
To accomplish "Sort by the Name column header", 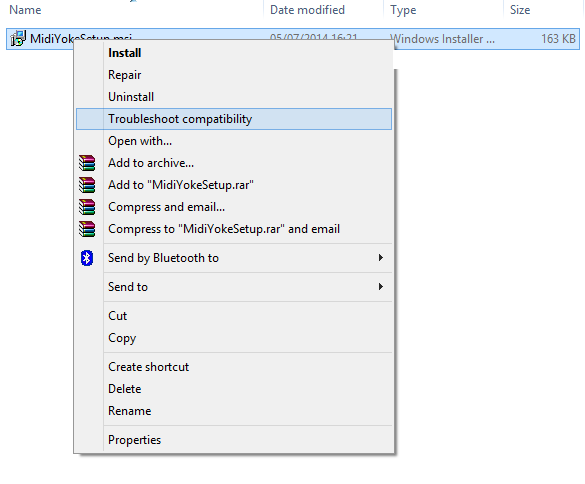I will [x=25, y=10].
